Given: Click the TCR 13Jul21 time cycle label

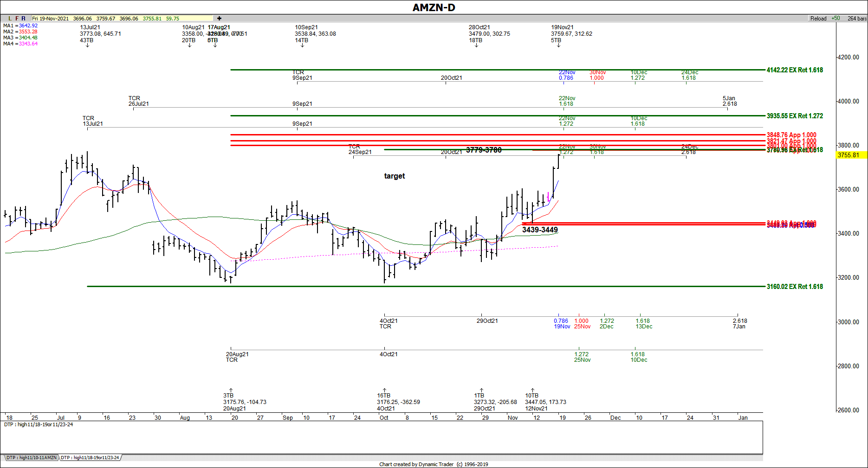Looking at the screenshot, I should point(93,121).
